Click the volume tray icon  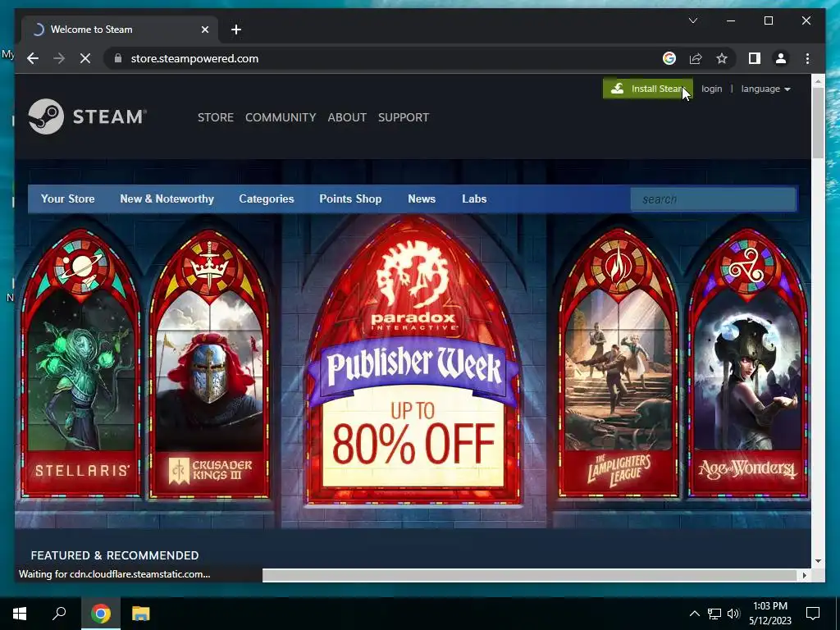(733, 614)
